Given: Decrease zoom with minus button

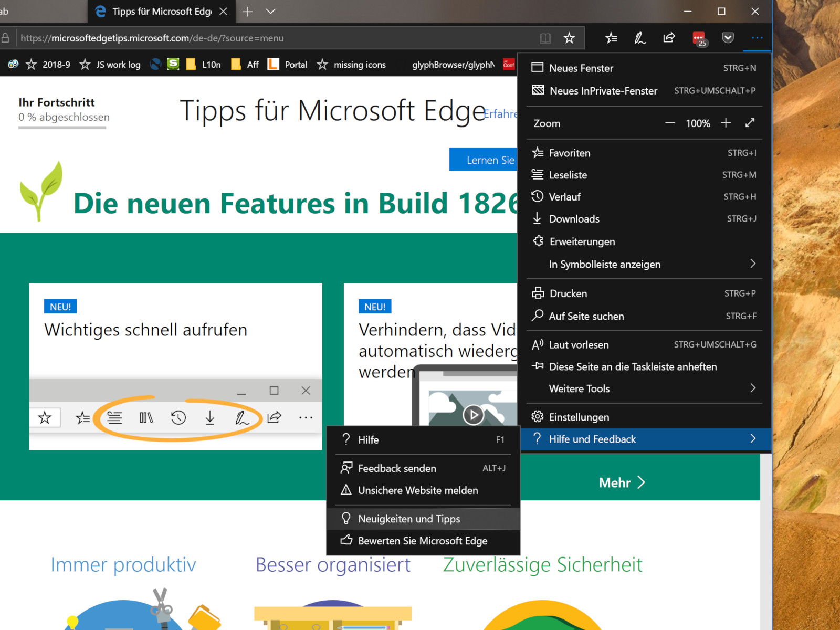Looking at the screenshot, I should point(670,123).
